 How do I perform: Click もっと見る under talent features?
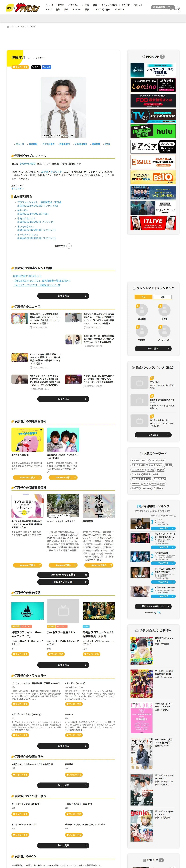[x=63, y=296]
